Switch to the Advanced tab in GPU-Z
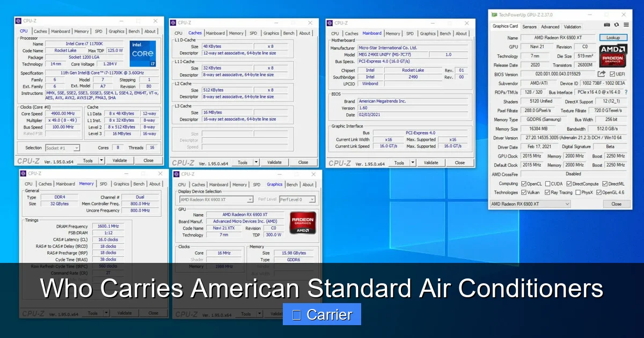644x338 pixels. pos(550,26)
